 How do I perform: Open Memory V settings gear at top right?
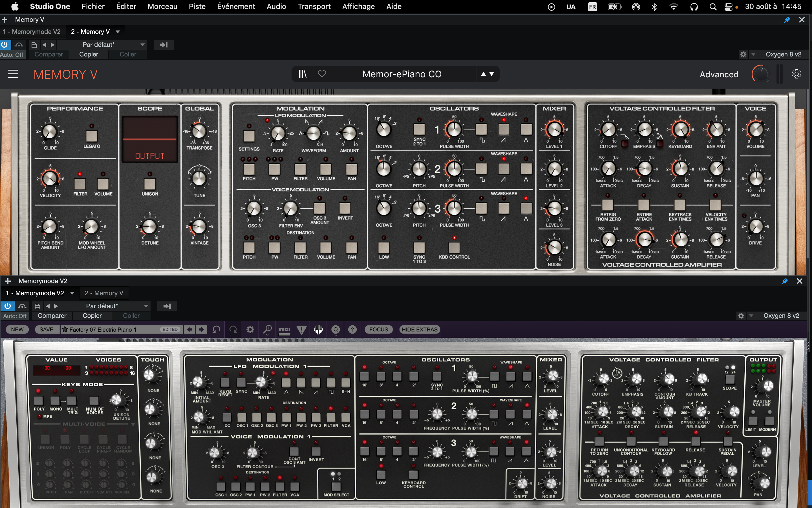pos(796,74)
